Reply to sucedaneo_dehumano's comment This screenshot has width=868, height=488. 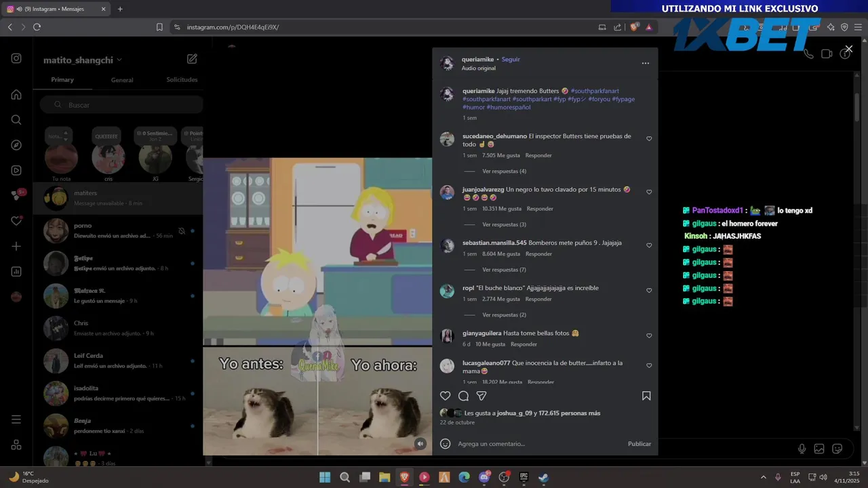coord(538,155)
